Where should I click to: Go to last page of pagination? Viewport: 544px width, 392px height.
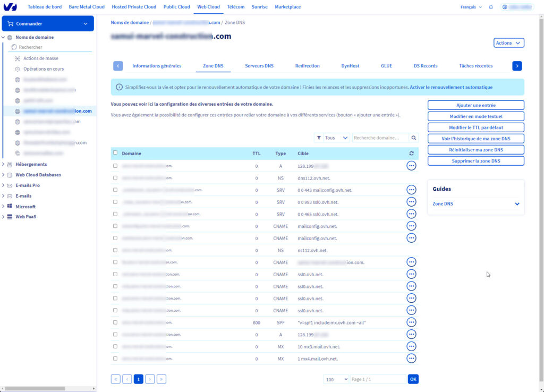pos(161,379)
